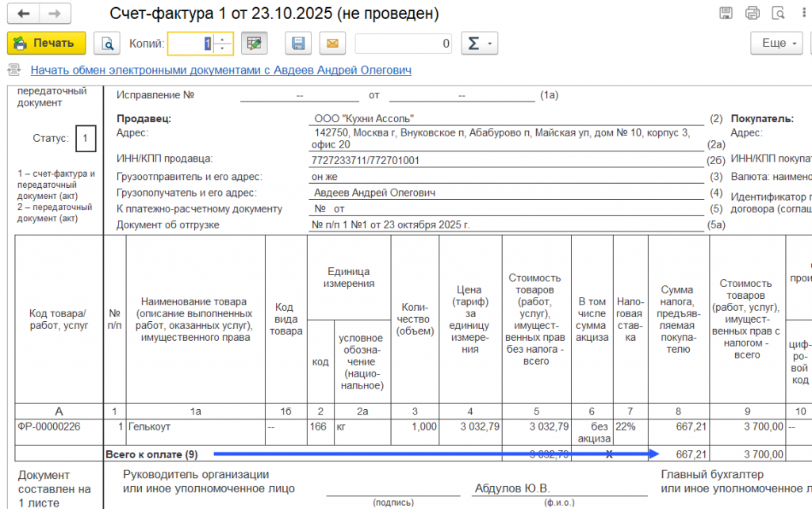Click the printer icon in title bar
This screenshot has width=812, height=509.
coord(753,13)
